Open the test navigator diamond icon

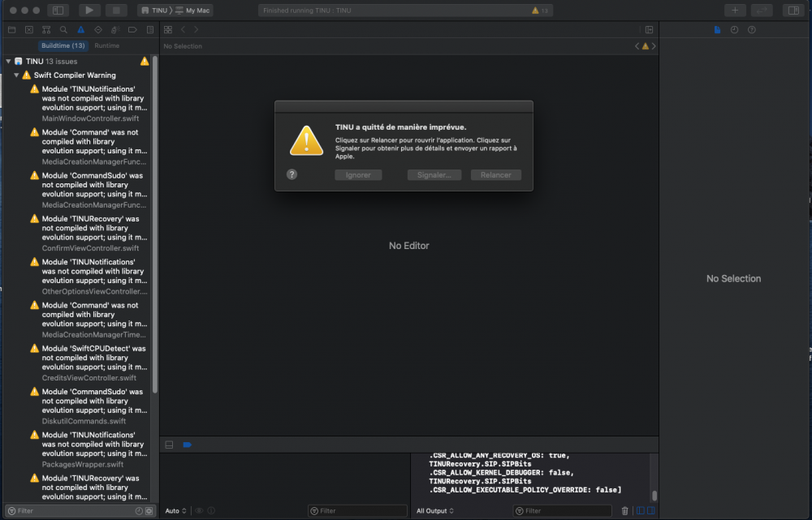(x=98, y=30)
